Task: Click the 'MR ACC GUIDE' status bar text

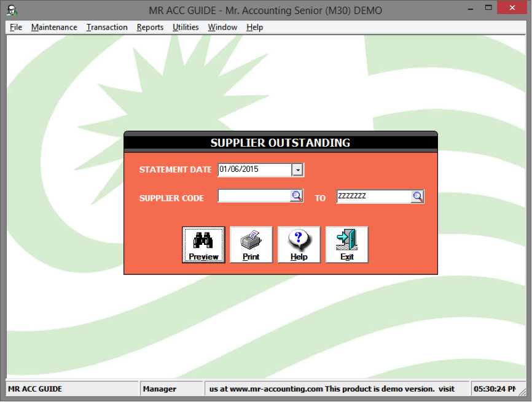Action: coord(35,389)
